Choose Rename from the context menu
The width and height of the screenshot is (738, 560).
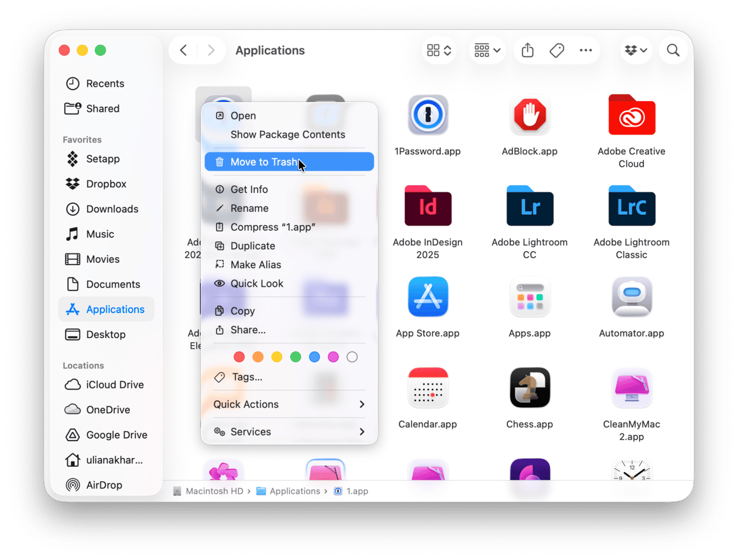(289, 208)
